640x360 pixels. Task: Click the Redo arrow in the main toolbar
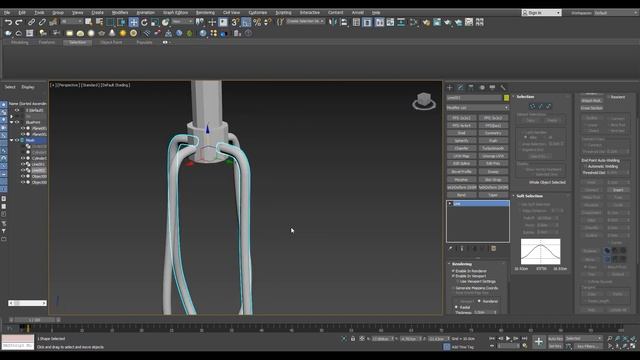coord(19,22)
